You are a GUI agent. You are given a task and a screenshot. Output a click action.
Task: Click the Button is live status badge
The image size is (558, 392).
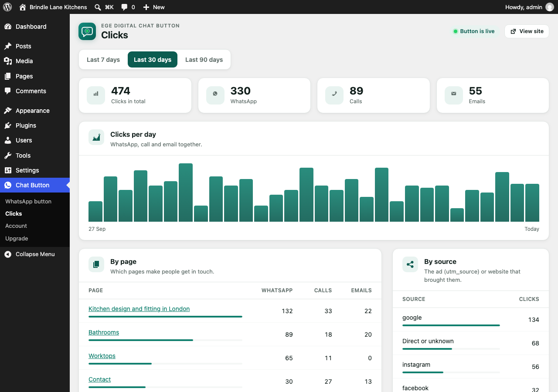[474, 31]
